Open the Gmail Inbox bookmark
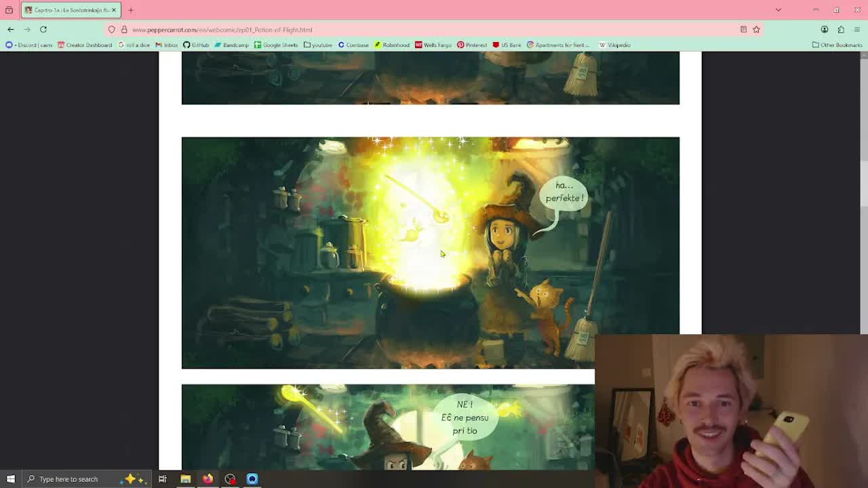The image size is (868, 488). [166, 45]
